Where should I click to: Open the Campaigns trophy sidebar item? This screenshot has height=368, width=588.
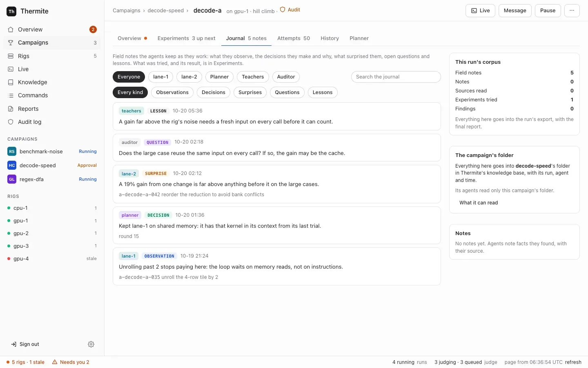pos(52,43)
